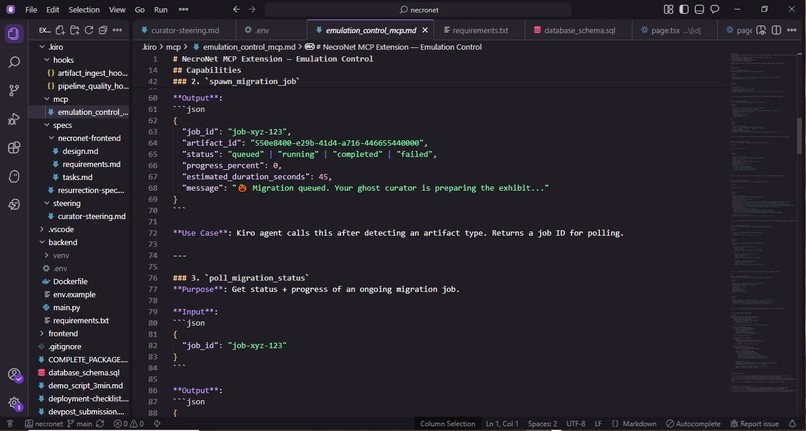Viewport: 806px width, 431px height.
Task: Click the main branch in status bar
Action: click(x=79, y=424)
